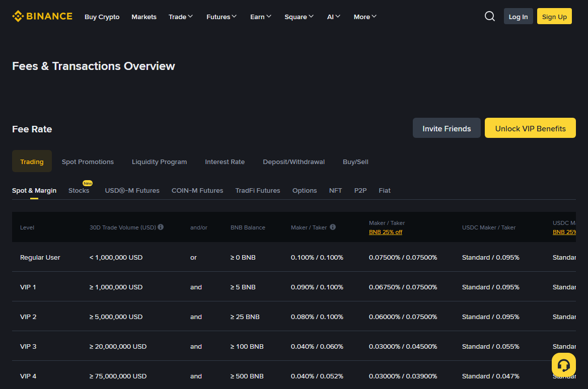Switch to Spot Promotions tab
588x389 pixels.
88,162
